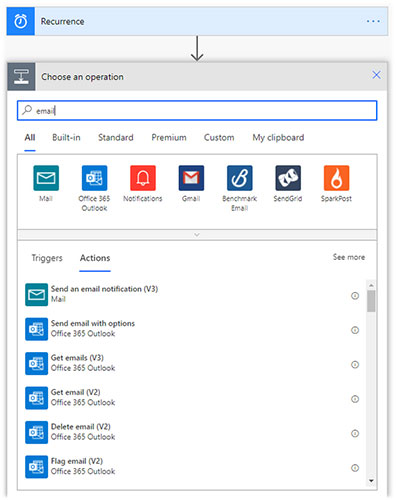396x500 pixels.
Task: Show info for Send email with options
Action: (x=355, y=330)
